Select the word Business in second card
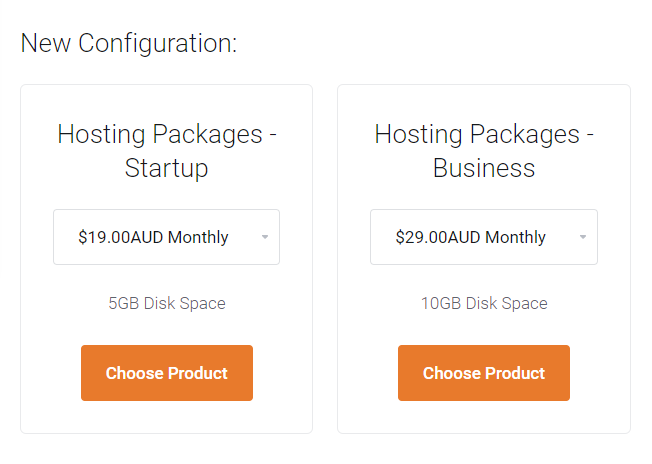The width and height of the screenshot is (652, 464). click(483, 168)
